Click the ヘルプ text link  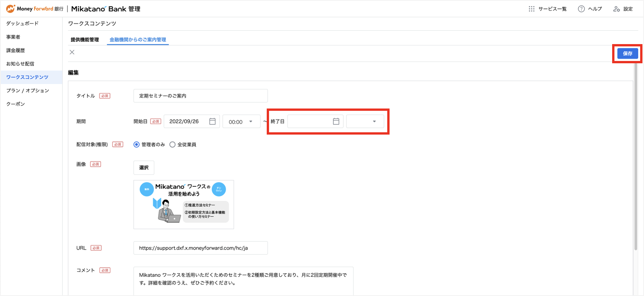595,9
